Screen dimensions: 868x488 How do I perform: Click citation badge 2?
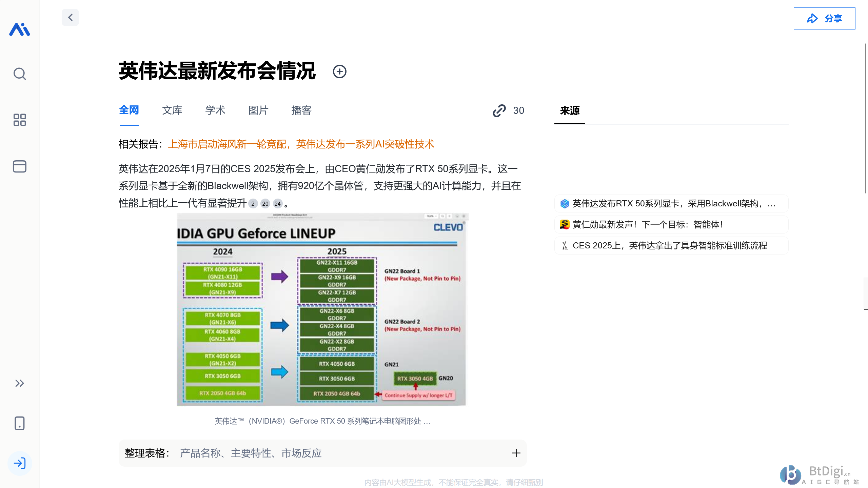[x=253, y=204]
